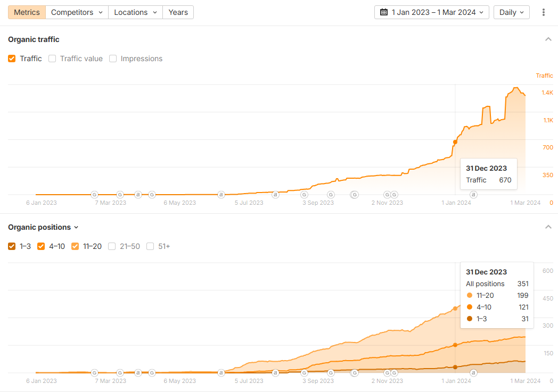Click 'a' marker before 5 Jul 2023, positions chart
Image resolution: width=558 pixels, height=392 pixels.
click(221, 373)
